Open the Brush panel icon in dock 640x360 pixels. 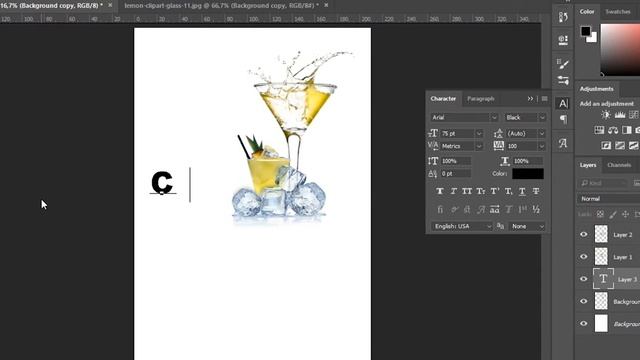(563, 64)
